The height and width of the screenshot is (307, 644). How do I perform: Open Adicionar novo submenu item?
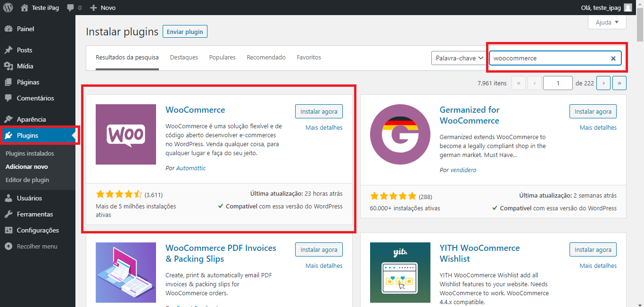pos(27,167)
